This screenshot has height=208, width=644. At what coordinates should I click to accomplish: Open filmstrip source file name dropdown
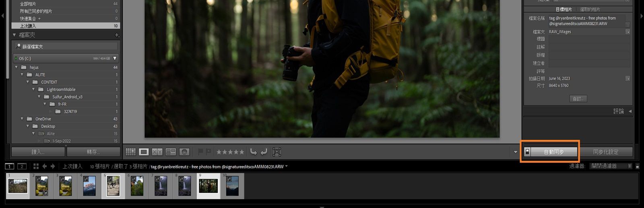click(x=287, y=166)
